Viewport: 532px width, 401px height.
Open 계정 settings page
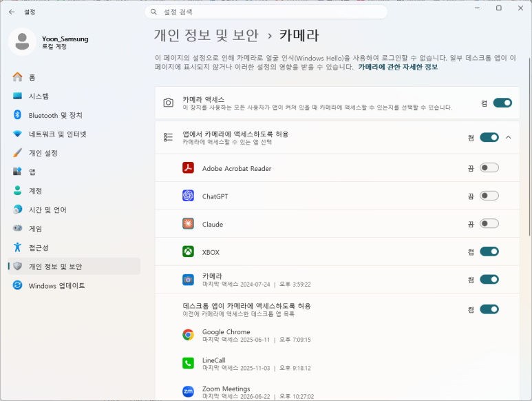click(74, 191)
